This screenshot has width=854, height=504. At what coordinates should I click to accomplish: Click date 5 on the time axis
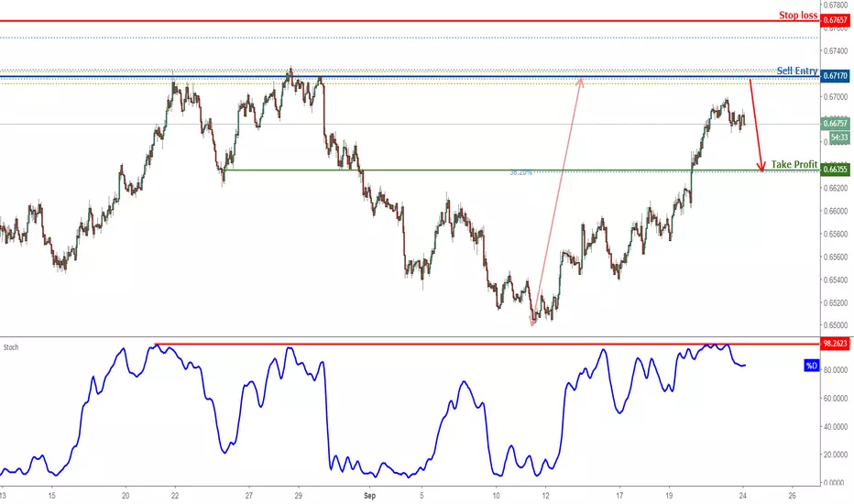[x=422, y=496]
